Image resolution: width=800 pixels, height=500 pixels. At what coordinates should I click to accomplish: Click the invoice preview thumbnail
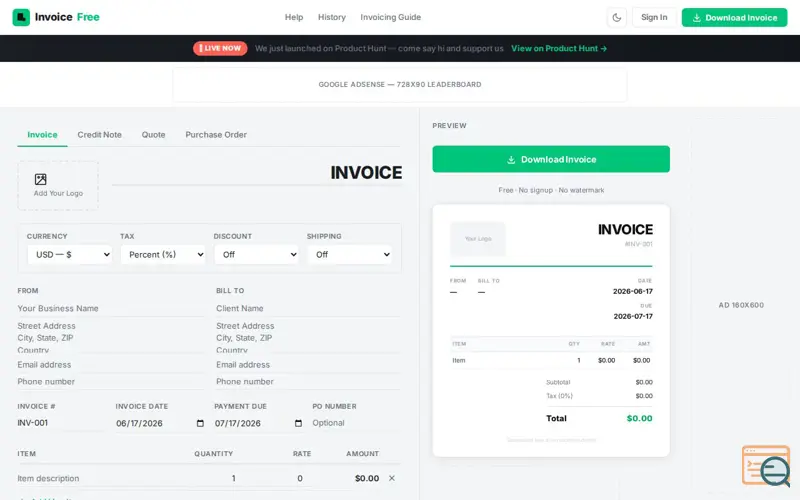click(x=551, y=331)
